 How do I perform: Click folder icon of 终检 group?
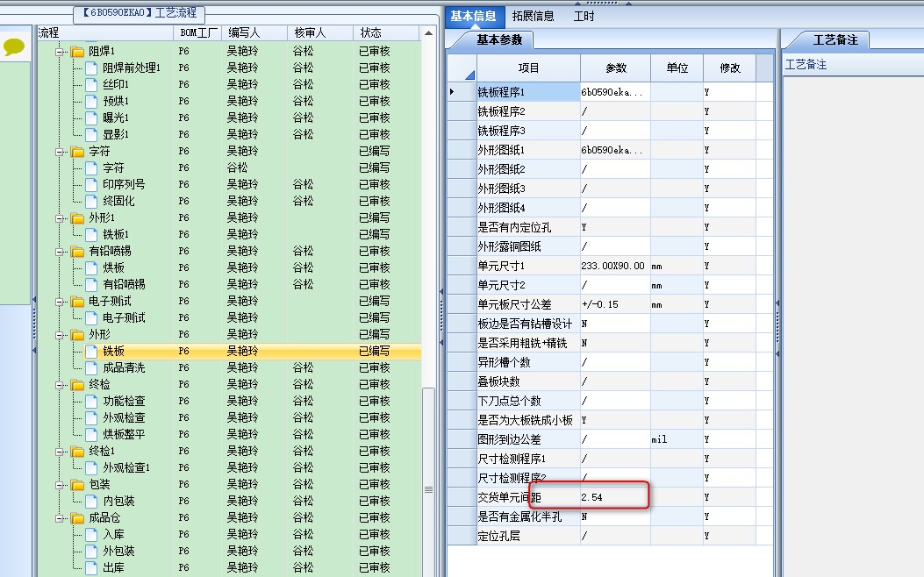tap(78, 384)
